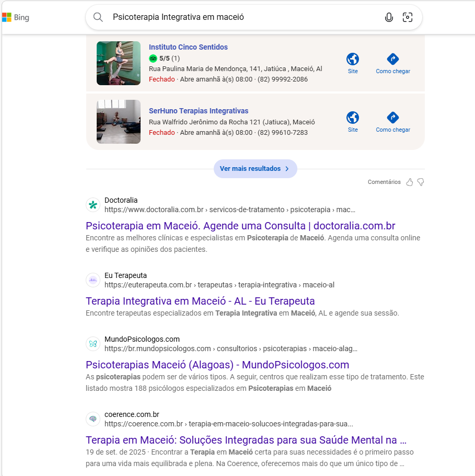Click the euterapeuta.com.br URL breadcrumb
The image size is (475, 476).
(x=219, y=285)
